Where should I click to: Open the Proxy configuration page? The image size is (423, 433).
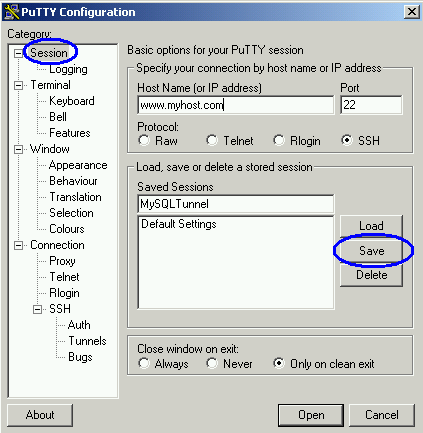[x=62, y=261]
